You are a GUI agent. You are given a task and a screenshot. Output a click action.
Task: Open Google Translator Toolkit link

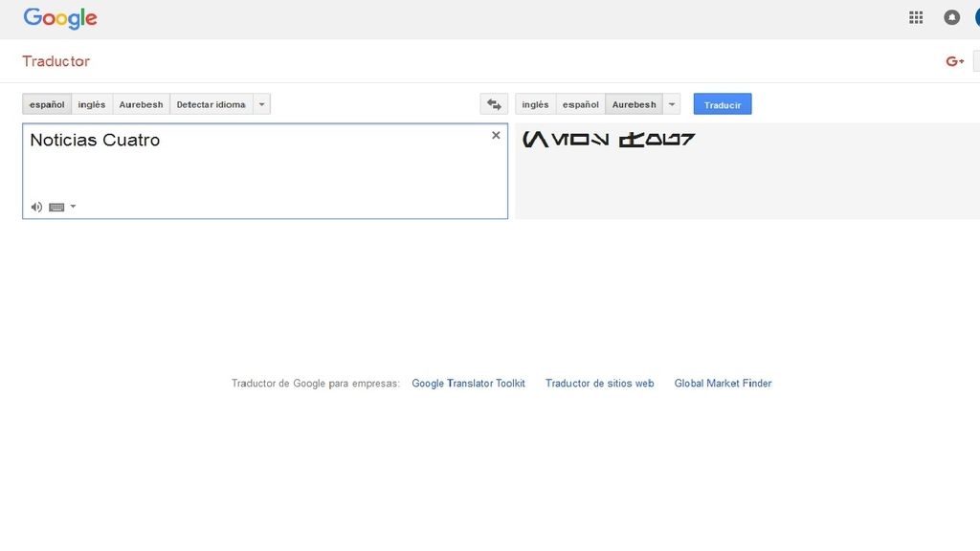[468, 383]
